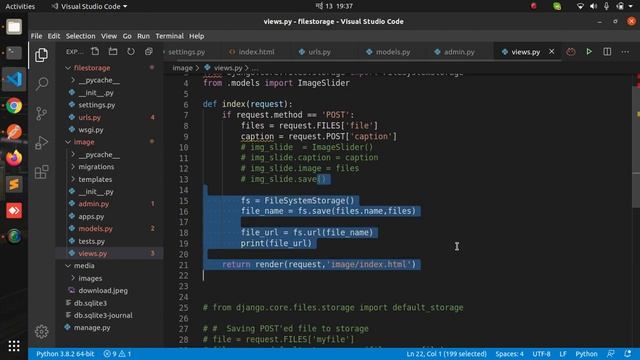Refresh the Explorer file tree

pos(131,51)
